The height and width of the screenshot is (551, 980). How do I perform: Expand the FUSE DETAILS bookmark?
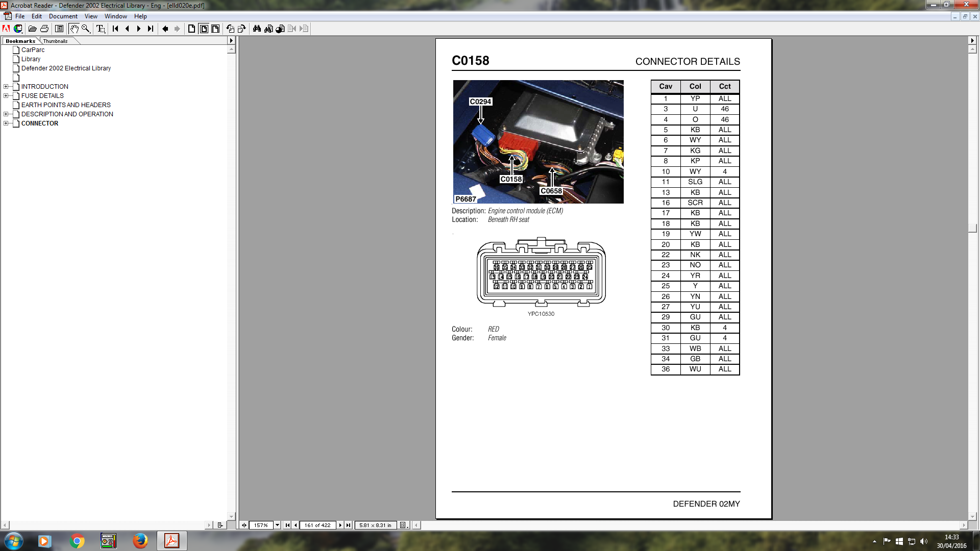pos(6,96)
